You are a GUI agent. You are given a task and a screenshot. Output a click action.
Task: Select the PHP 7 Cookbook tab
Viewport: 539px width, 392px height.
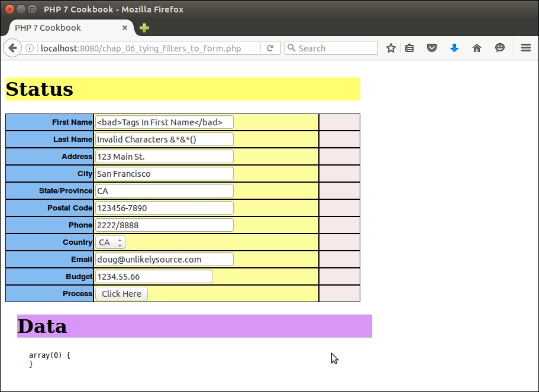[59, 28]
